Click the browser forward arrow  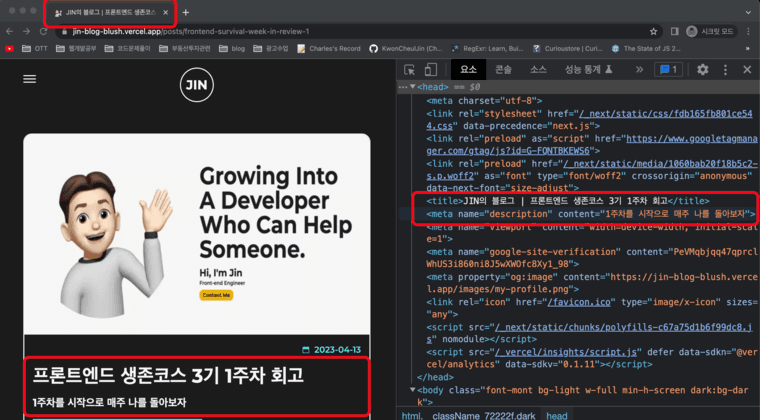pyautogui.click(x=26, y=31)
